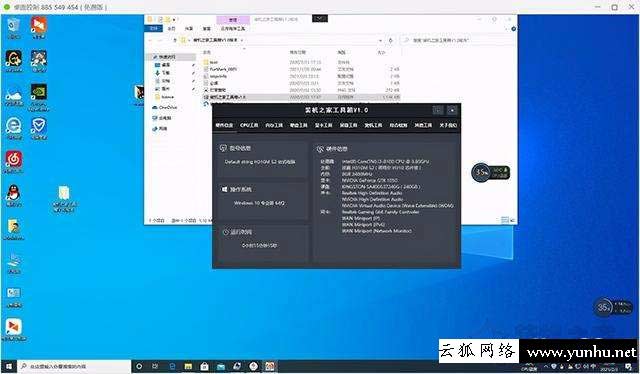Open the Recycle Bin desktop icon
This screenshot has height=374, width=640.
13,27
